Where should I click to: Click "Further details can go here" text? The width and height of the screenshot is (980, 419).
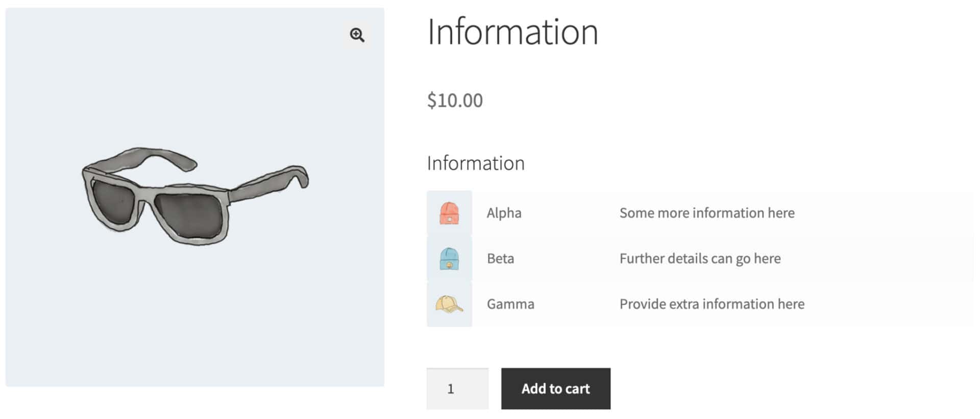(x=700, y=259)
